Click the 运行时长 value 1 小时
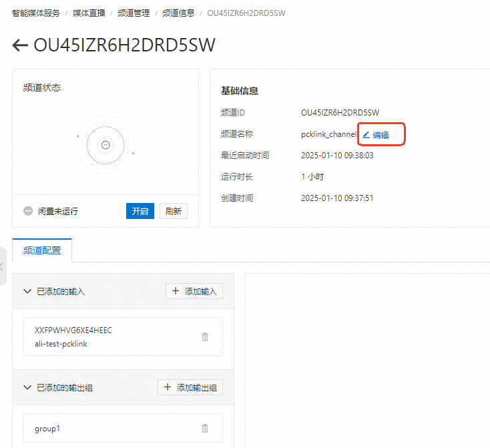 point(312,177)
